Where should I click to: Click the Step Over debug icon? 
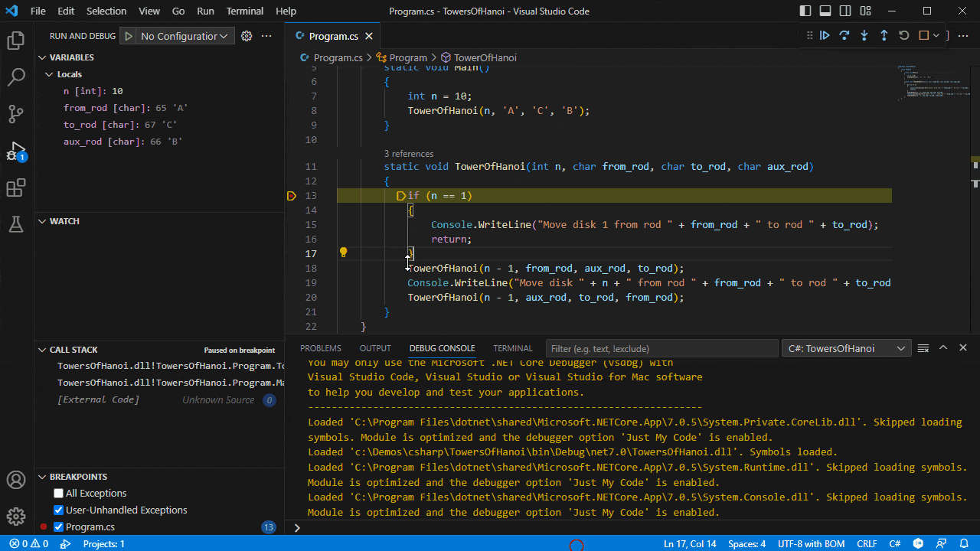click(844, 35)
